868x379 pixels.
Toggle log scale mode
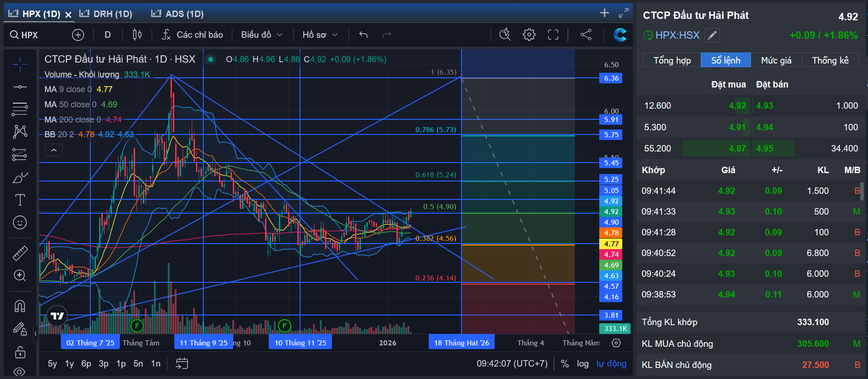pyautogui.click(x=583, y=364)
